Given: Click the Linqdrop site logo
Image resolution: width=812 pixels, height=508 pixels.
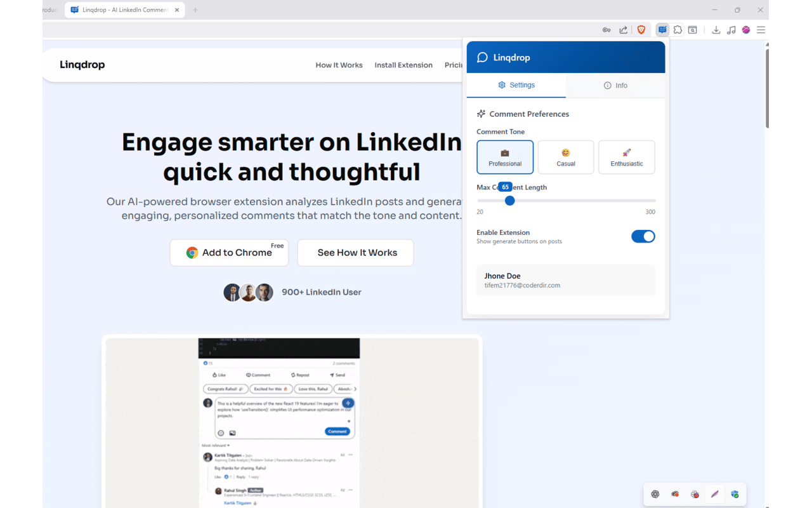Looking at the screenshot, I should [82, 65].
